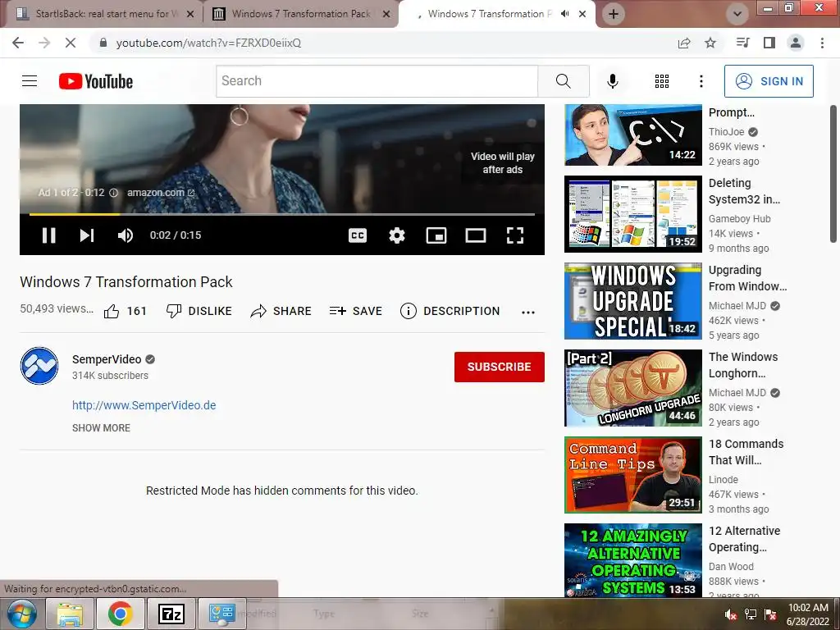Open 18 Commands That Will video title

coord(746,452)
